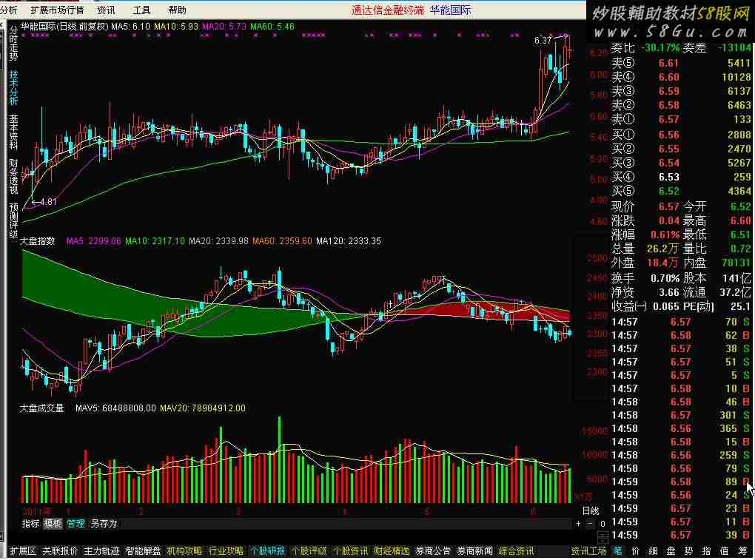Click the 0 reset icon beside minus
The image size is (755, 560).
pos(602,524)
